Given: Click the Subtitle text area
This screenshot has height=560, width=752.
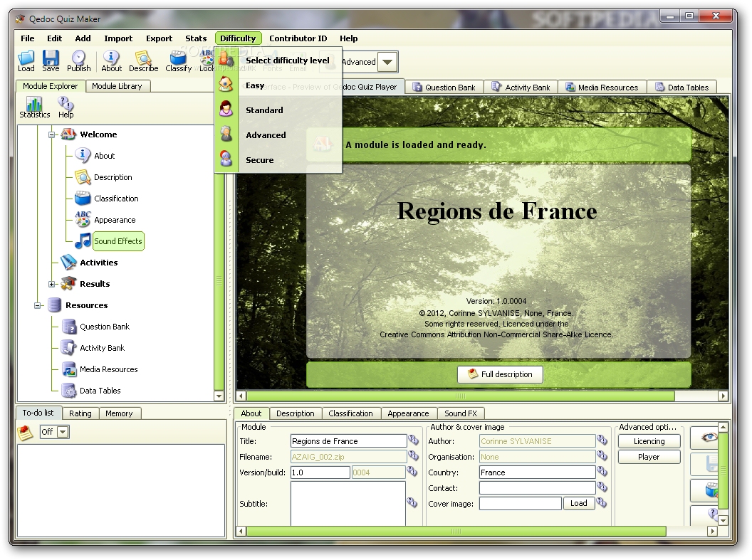Looking at the screenshot, I should click(x=348, y=504).
